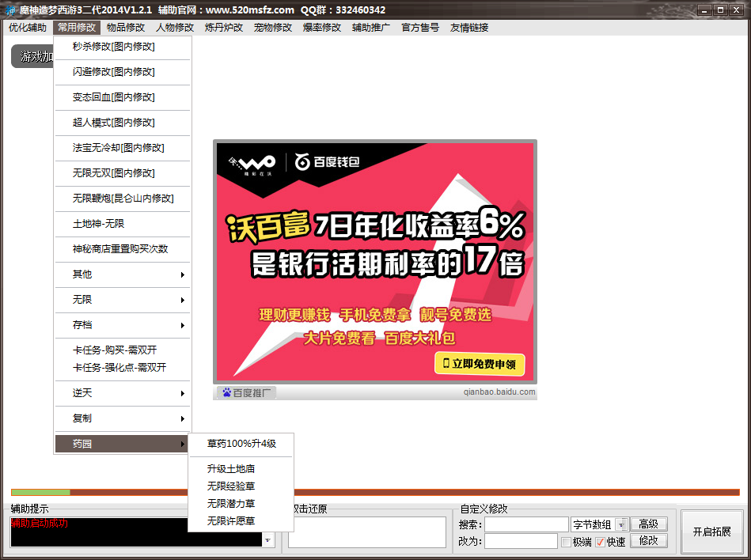Select 土地神-无限 menu item
Image resolution: width=751 pixels, height=560 pixels.
point(123,224)
